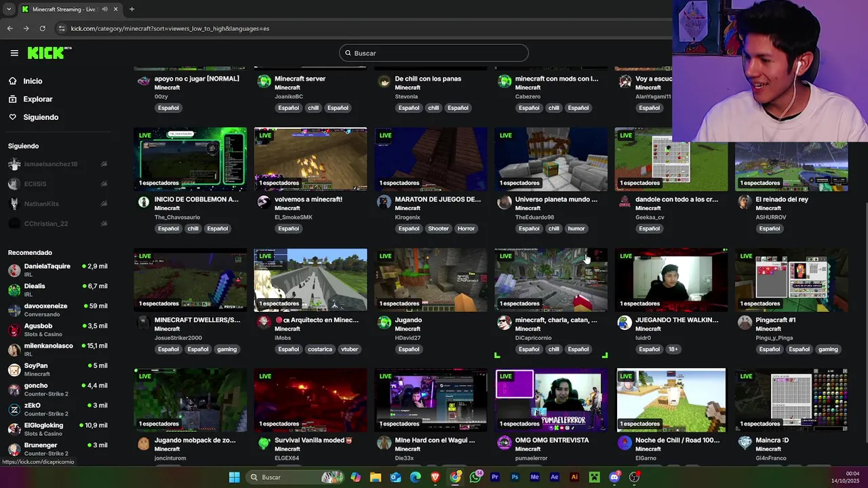Open the 'volvemos a minecraft!' stream thumbnail
Image resolution: width=868 pixels, height=488 pixels.
311,159
